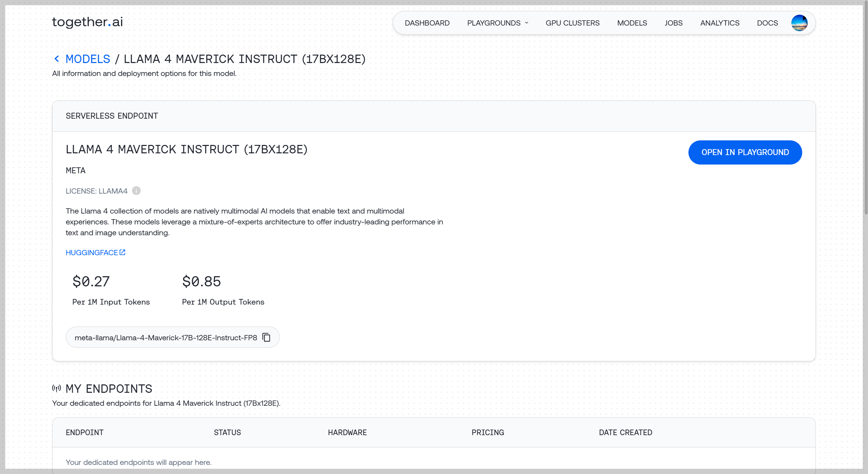
Task: Go to the DASHBOARD nav item
Action: [x=427, y=23]
